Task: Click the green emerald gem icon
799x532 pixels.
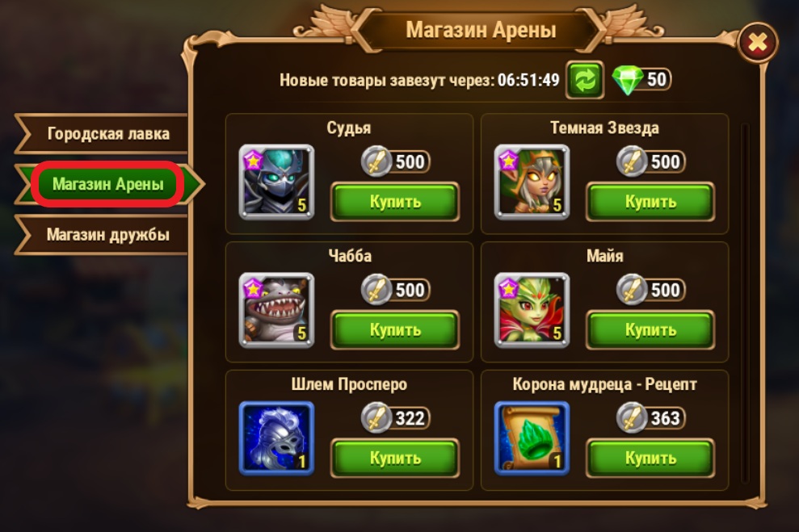Action: pos(627,80)
